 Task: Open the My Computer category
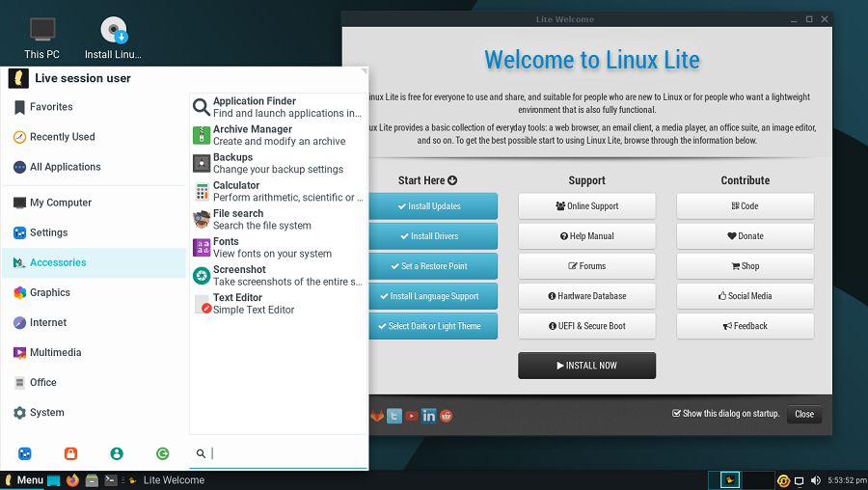point(95,203)
